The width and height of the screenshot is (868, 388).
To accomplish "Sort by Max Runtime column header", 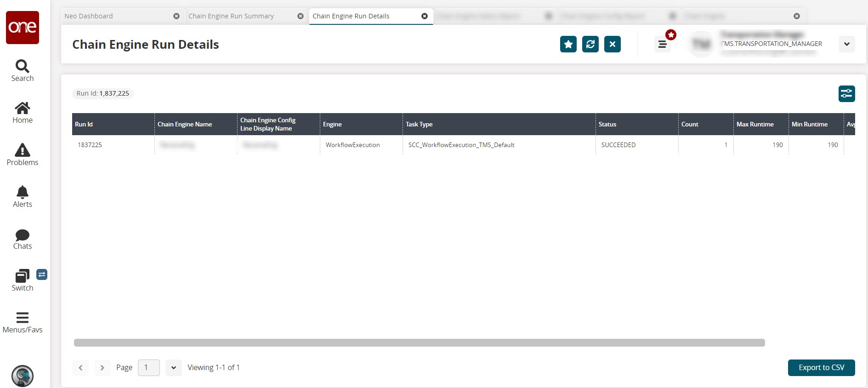I will (x=761, y=124).
